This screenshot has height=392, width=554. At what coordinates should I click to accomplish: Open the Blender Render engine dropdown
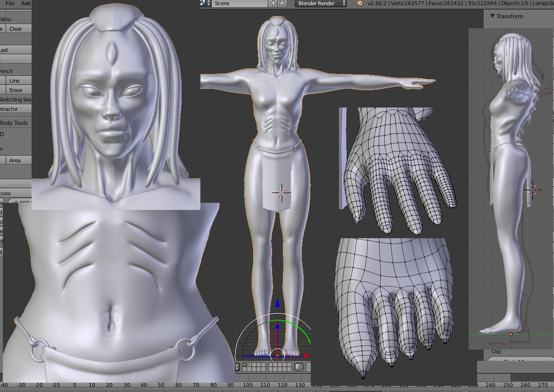[x=321, y=3]
